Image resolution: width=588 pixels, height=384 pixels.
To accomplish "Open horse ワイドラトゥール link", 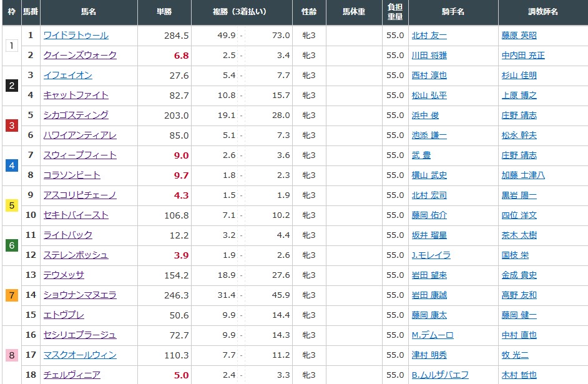I will pos(76,36).
